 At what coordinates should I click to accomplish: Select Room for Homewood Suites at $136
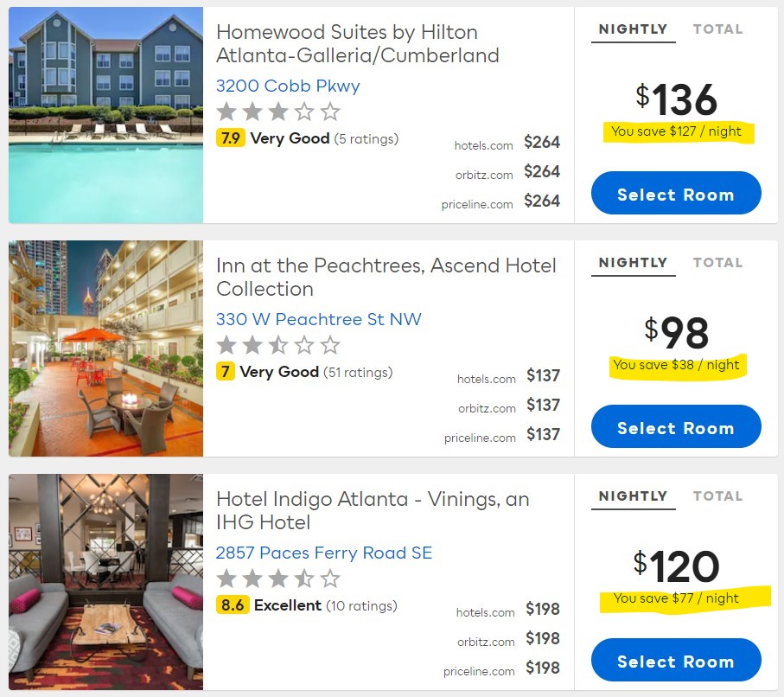pyautogui.click(x=676, y=194)
